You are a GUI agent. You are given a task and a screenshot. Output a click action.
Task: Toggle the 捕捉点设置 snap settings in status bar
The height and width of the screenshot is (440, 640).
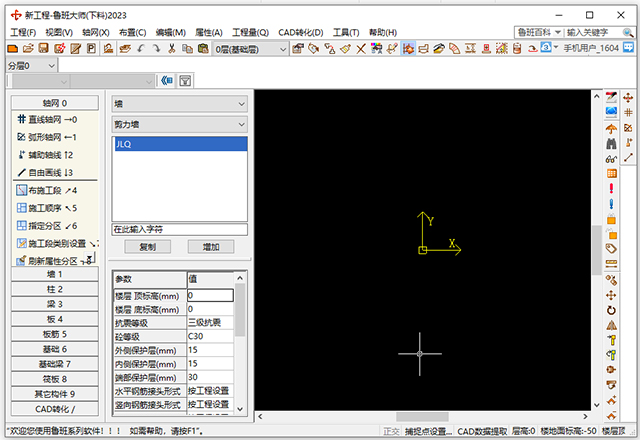pyautogui.click(x=428, y=431)
